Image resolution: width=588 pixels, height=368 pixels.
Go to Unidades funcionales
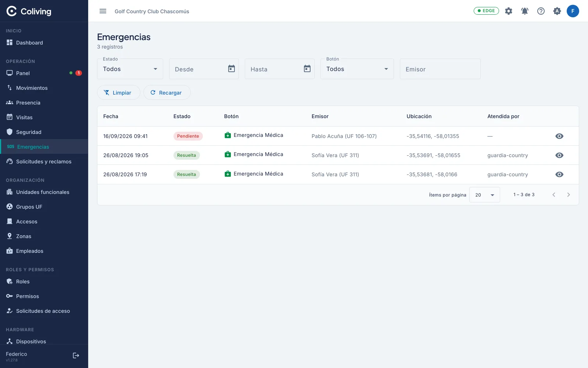(44, 192)
